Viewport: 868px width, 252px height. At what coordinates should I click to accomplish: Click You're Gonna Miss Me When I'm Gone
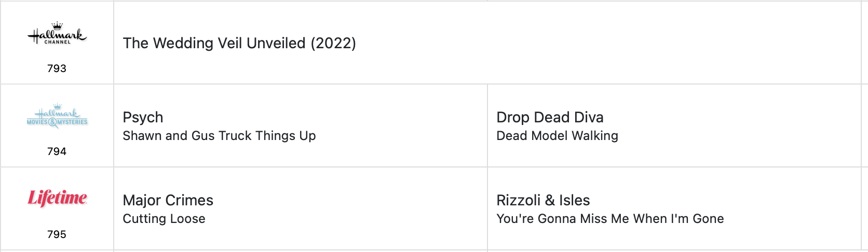[x=610, y=219]
